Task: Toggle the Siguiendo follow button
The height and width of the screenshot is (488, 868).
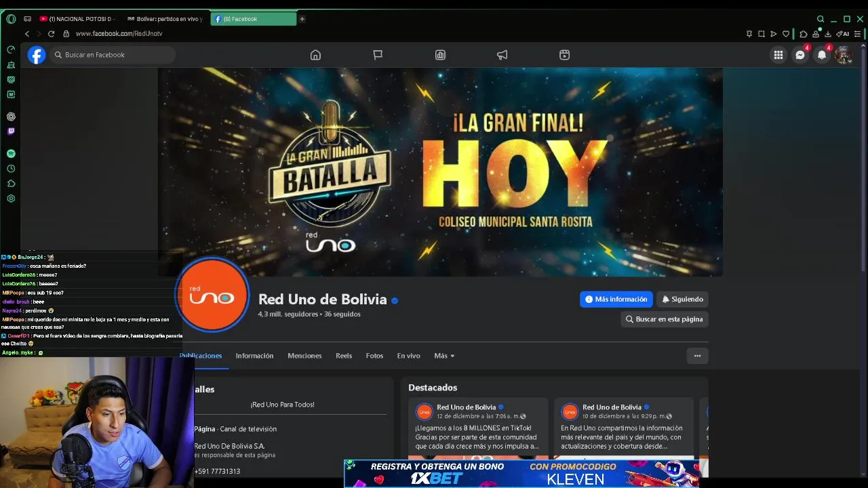Action: 682,299
